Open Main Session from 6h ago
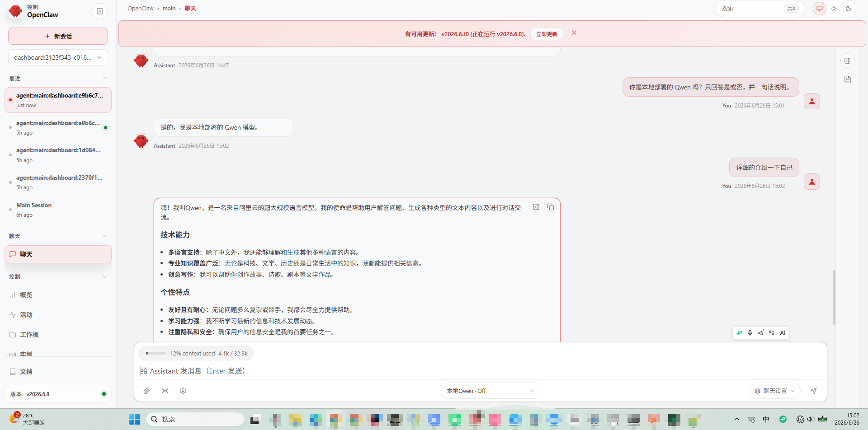This screenshot has width=868, height=430. tap(58, 210)
